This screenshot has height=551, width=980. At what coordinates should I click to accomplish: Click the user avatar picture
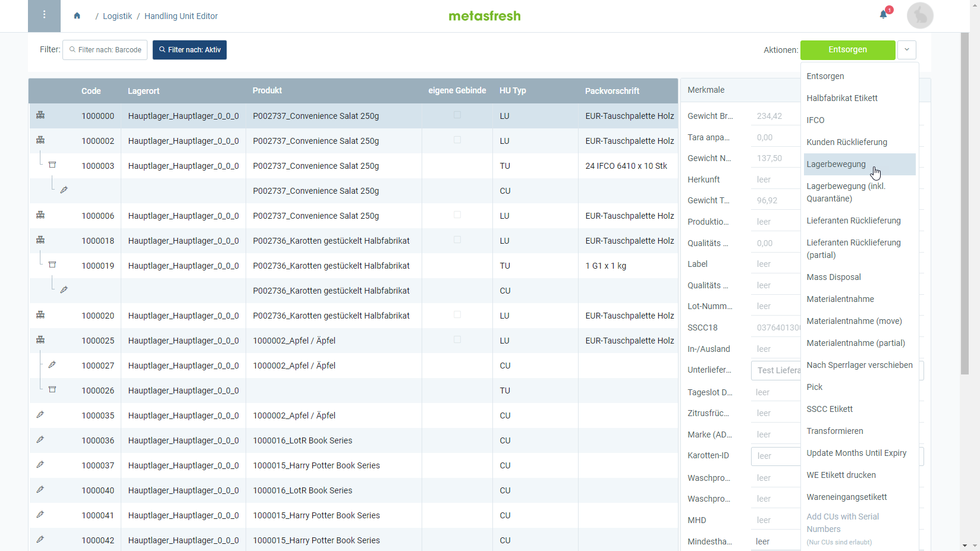[919, 15]
